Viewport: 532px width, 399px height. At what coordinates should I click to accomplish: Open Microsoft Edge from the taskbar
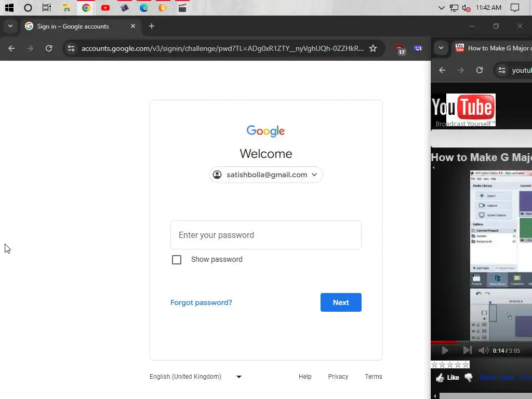tap(144, 7)
